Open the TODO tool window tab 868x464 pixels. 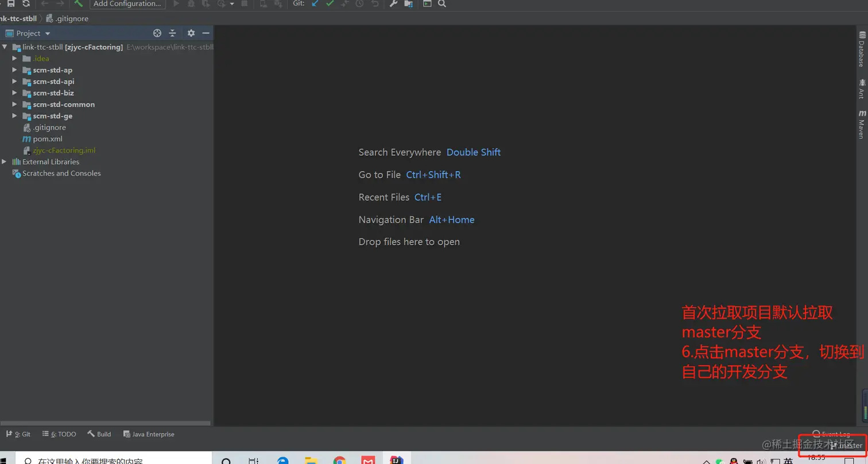click(59, 434)
